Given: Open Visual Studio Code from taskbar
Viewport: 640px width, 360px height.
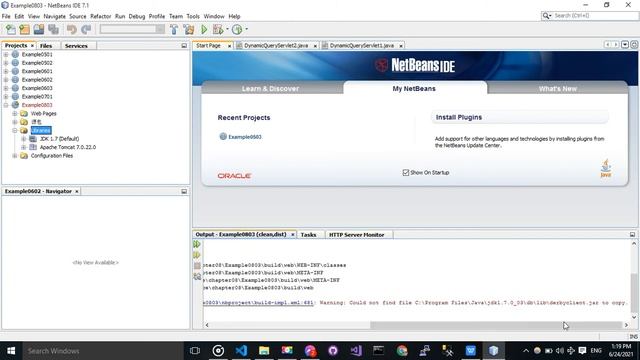Looking at the screenshot, I should click(241, 351).
